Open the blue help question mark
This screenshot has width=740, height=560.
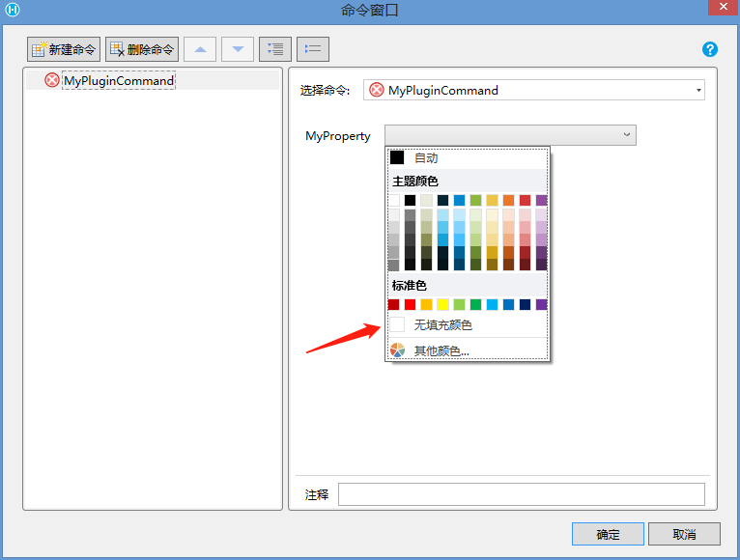pyautogui.click(x=710, y=49)
